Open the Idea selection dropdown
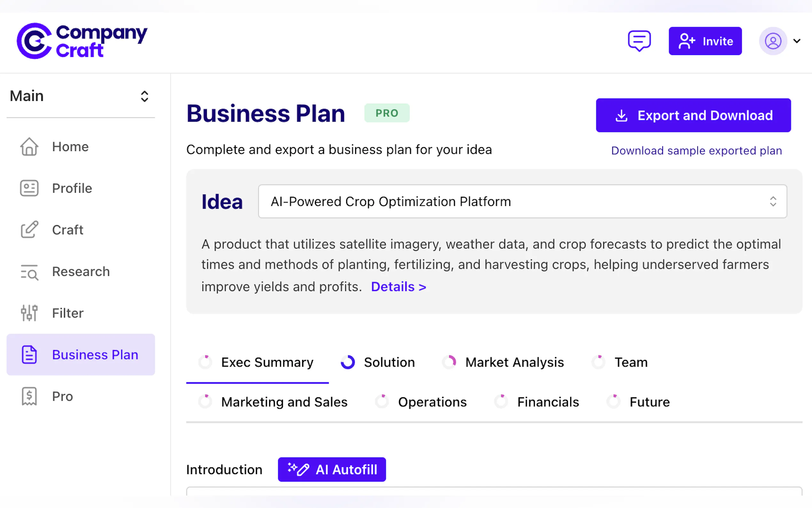Screen dimensions: 812x508 tap(522, 202)
